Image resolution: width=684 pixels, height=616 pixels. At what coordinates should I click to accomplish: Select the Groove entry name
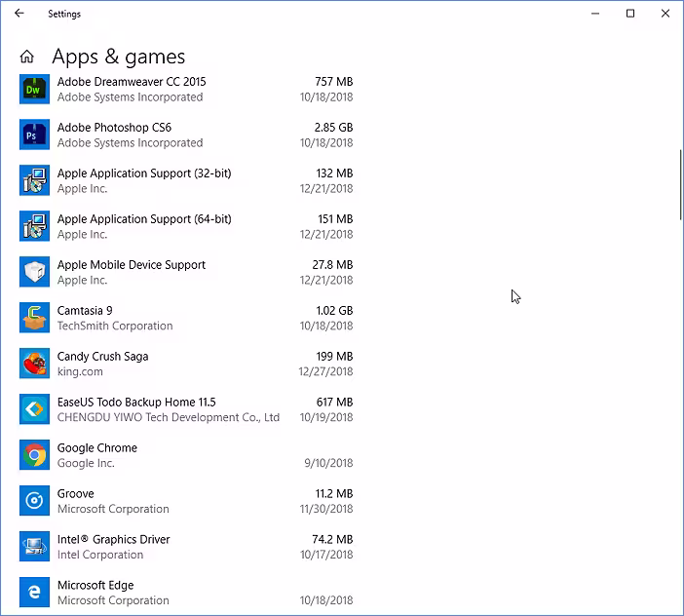point(75,494)
